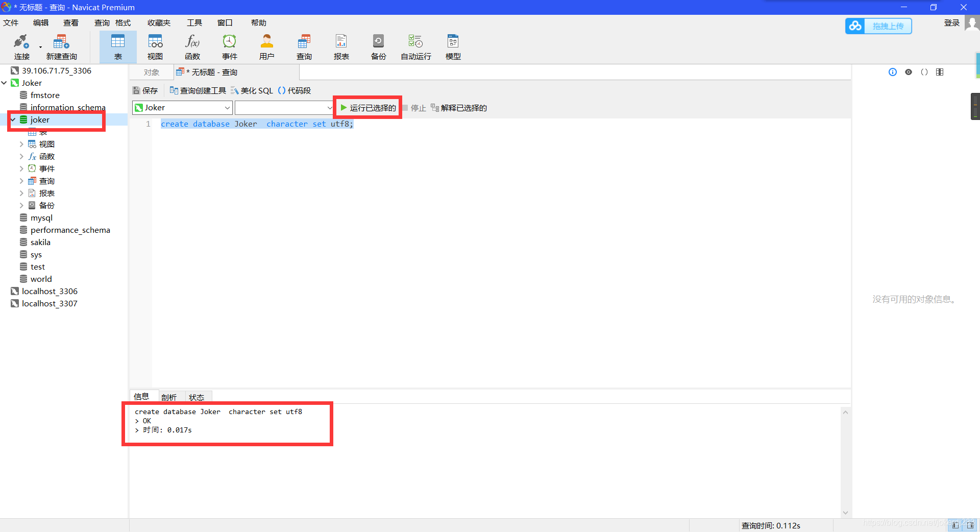The height and width of the screenshot is (532, 980).
Task: Open the Function (函数) toolbar icon
Action: tap(192, 47)
